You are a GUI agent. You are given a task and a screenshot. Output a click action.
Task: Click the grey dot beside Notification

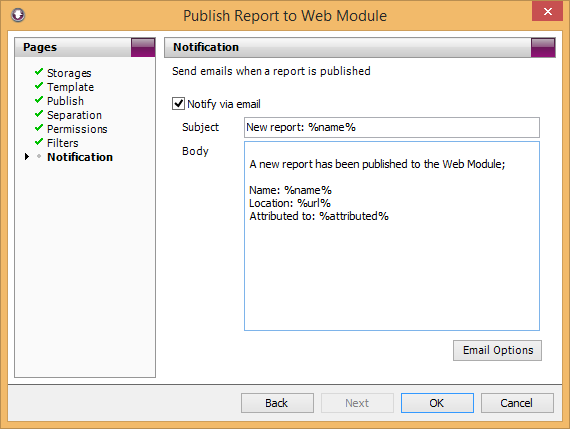pyautogui.click(x=39, y=156)
